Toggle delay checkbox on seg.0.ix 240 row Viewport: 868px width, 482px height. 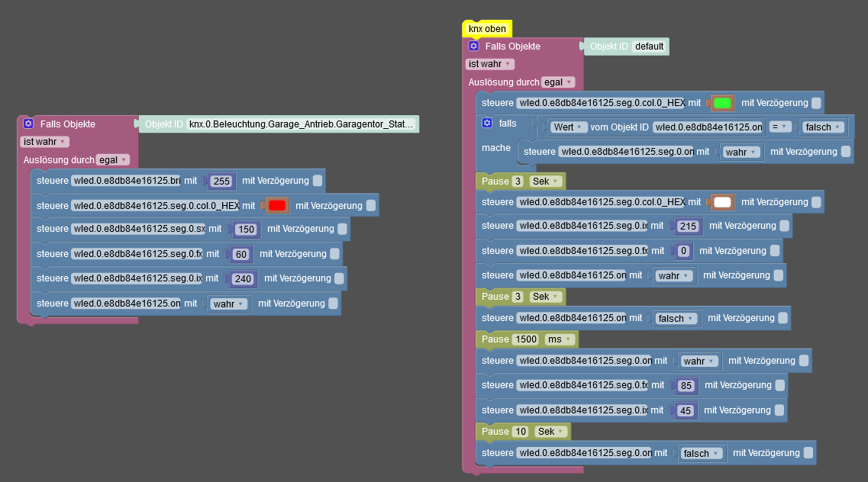(340, 278)
